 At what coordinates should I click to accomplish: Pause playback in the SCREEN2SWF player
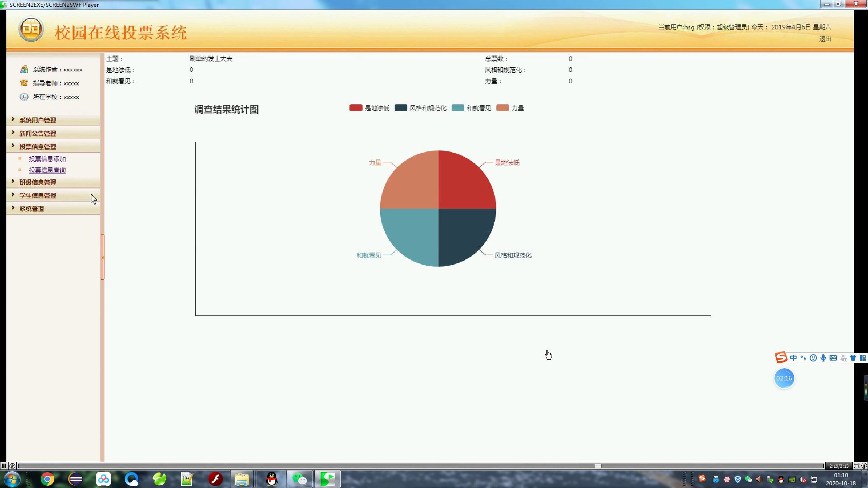point(4,466)
